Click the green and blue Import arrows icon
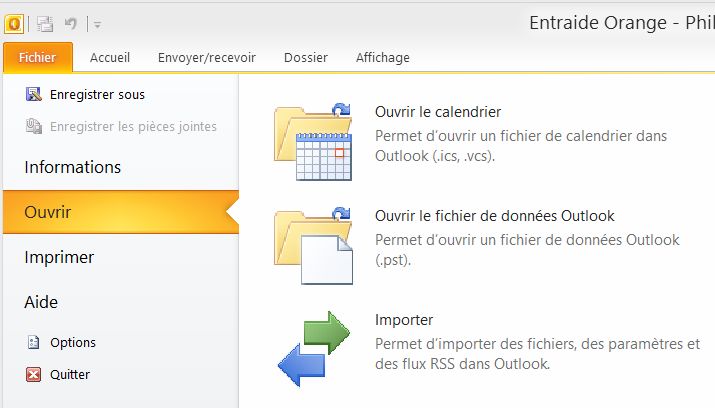Screen dimensions: 715x408 [x=314, y=347]
